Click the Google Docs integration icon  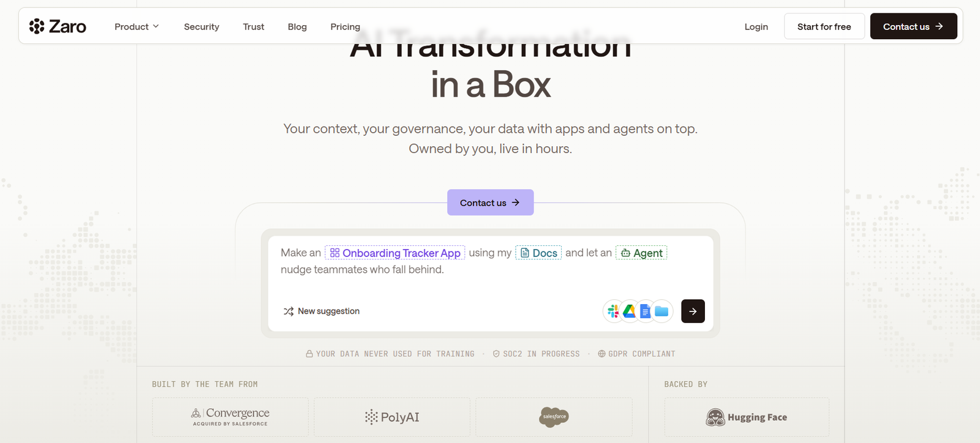click(x=645, y=311)
